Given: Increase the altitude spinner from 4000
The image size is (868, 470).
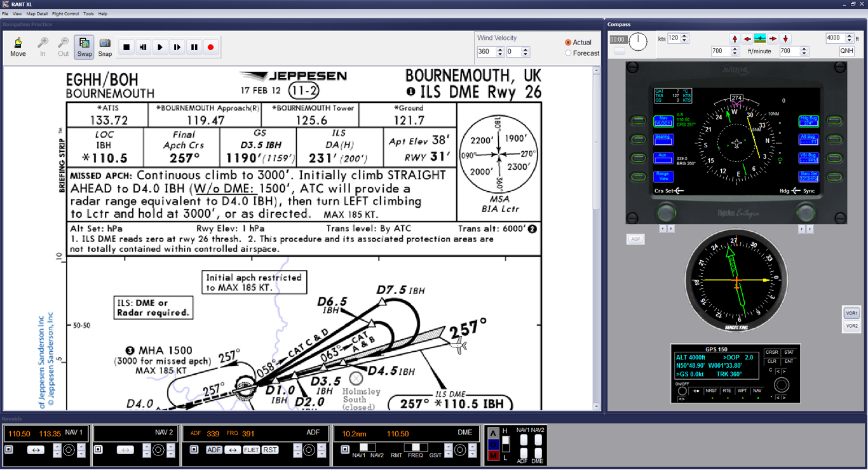Looking at the screenshot, I should click(x=850, y=36).
